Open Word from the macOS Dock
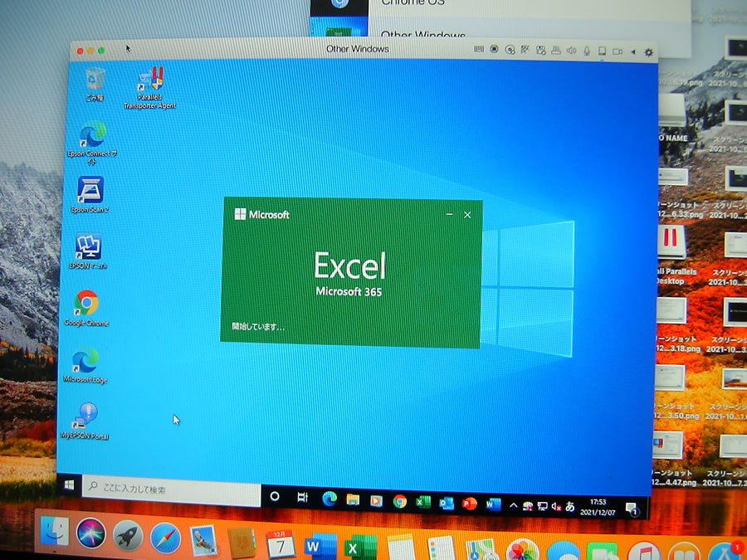This screenshot has width=747, height=560. (x=320, y=547)
